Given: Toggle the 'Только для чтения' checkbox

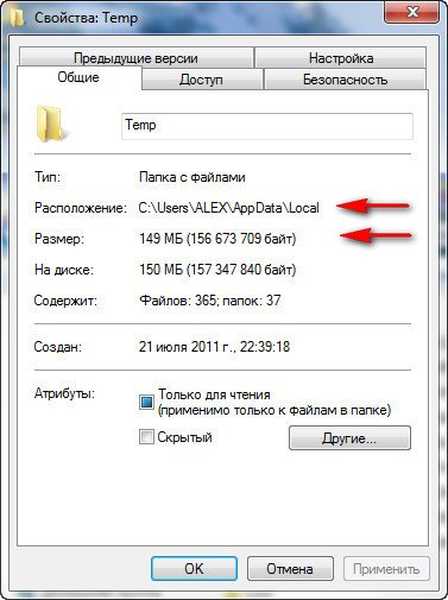Looking at the screenshot, I should (146, 402).
